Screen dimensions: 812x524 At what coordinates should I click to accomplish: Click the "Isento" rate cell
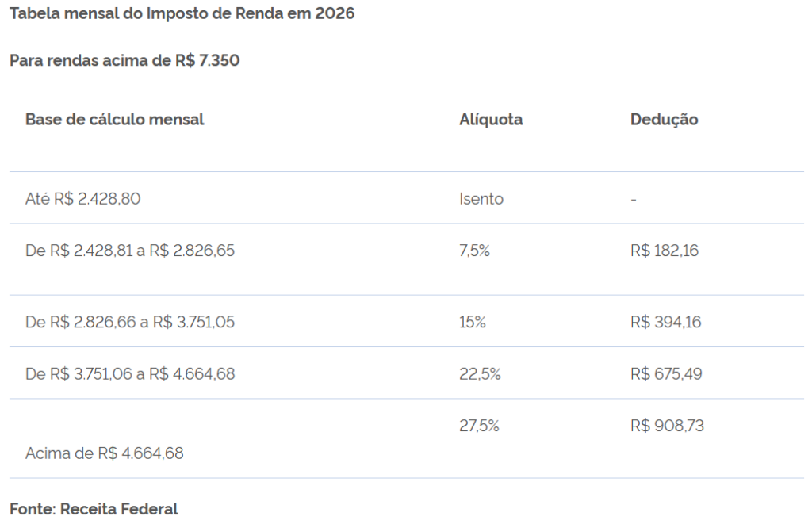(481, 199)
